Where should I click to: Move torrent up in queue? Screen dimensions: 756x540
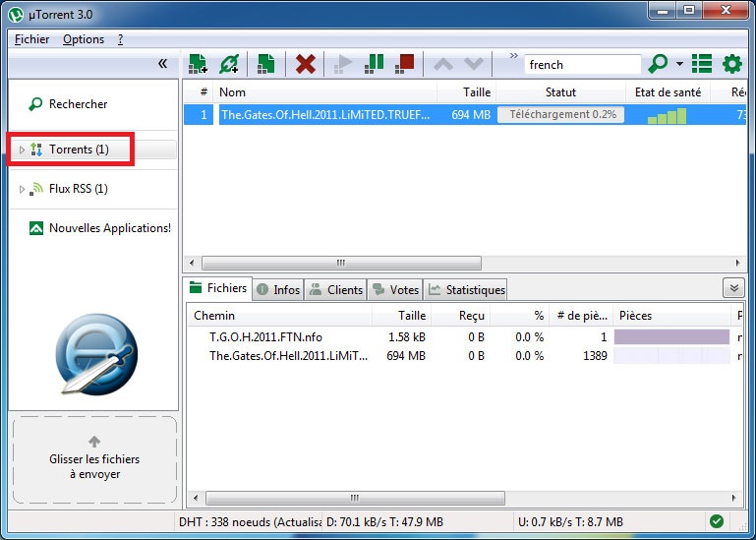[443, 64]
